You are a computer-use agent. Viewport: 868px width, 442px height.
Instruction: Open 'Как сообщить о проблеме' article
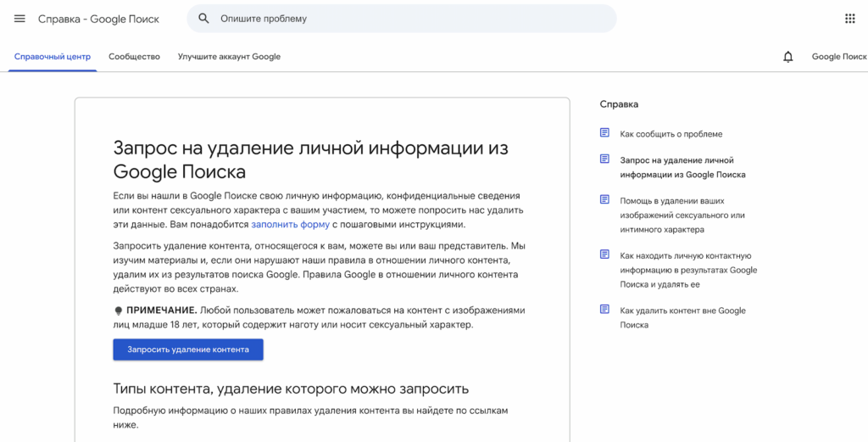[x=671, y=134]
